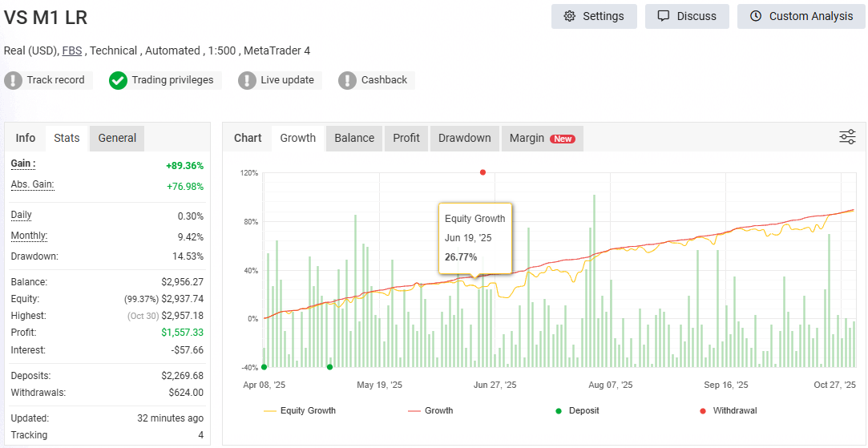Click the Live update warning icon
This screenshot has height=448, width=868.
coord(248,80)
